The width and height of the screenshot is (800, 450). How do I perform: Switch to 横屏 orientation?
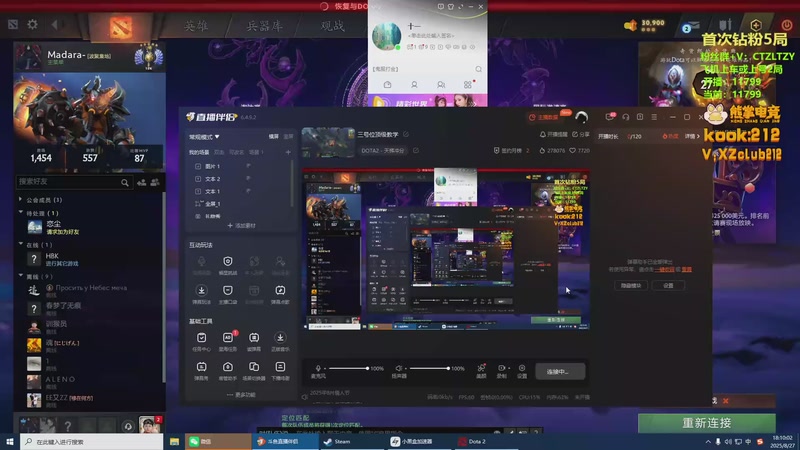click(x=274, y=137)
